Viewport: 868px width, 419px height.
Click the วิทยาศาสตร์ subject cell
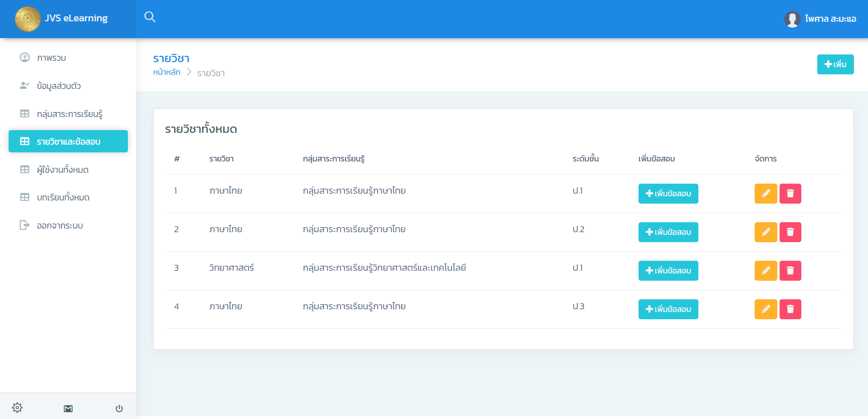[231, 268]
